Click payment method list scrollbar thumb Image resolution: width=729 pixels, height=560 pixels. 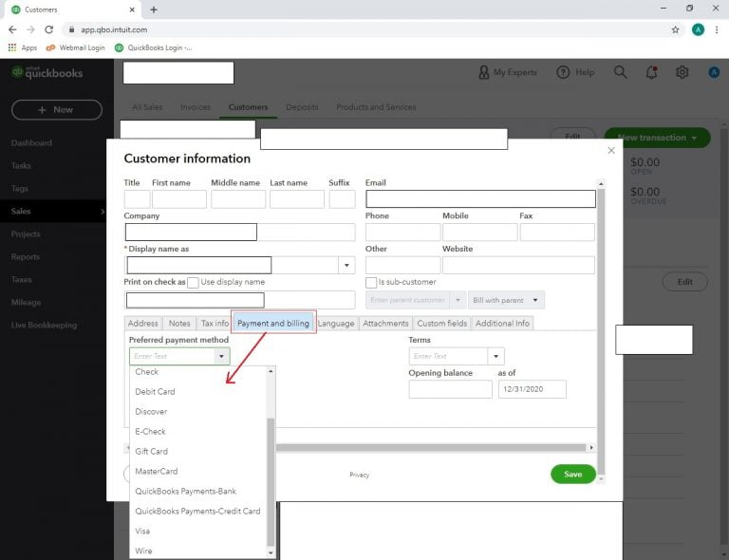point(271,482)
